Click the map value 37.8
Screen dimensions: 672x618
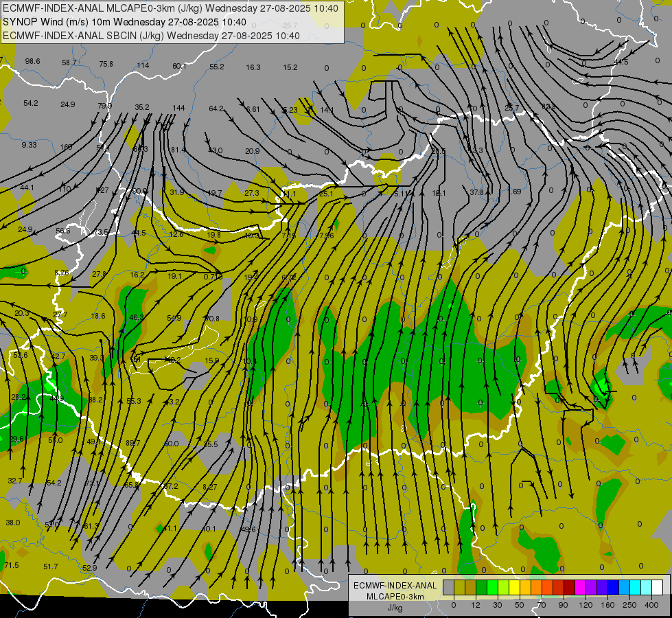pyautogui.click(x=476, y=192)
